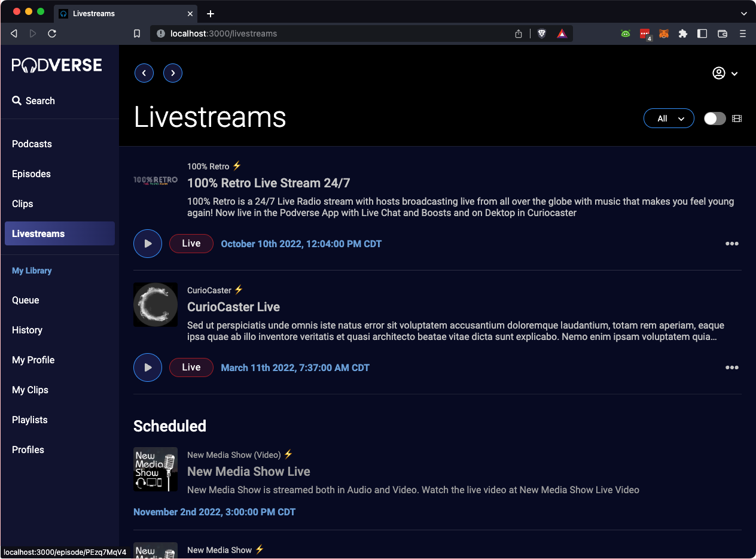
Task: Click the back navigation arrow circle
Action: (x=144, y=72)
